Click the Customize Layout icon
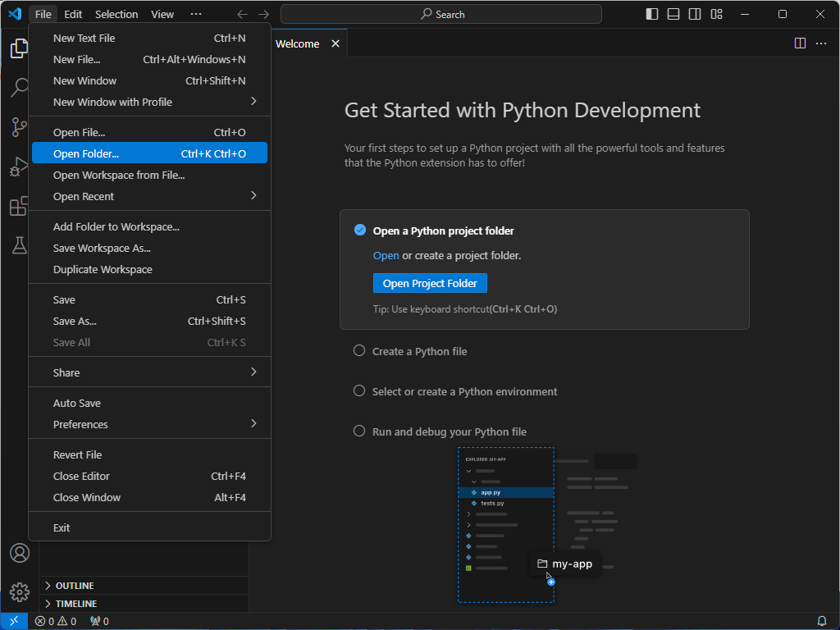The height and width of the screenshot is (630, 840). click(x=716, y=14)
